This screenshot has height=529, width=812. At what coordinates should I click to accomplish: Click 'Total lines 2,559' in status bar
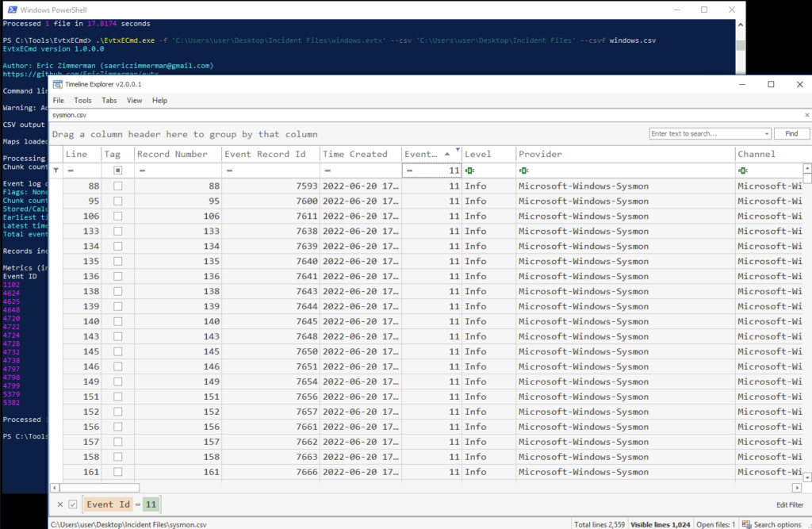pos(599,524)
